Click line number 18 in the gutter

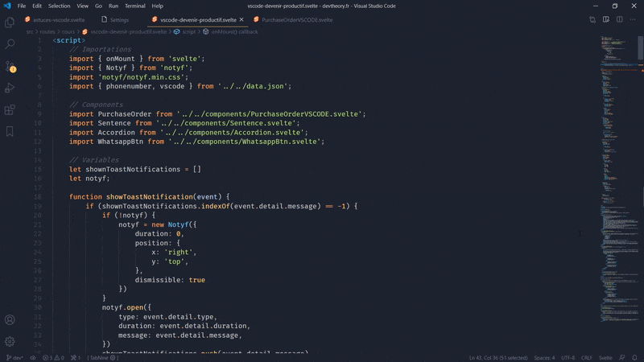pos(38,196)
